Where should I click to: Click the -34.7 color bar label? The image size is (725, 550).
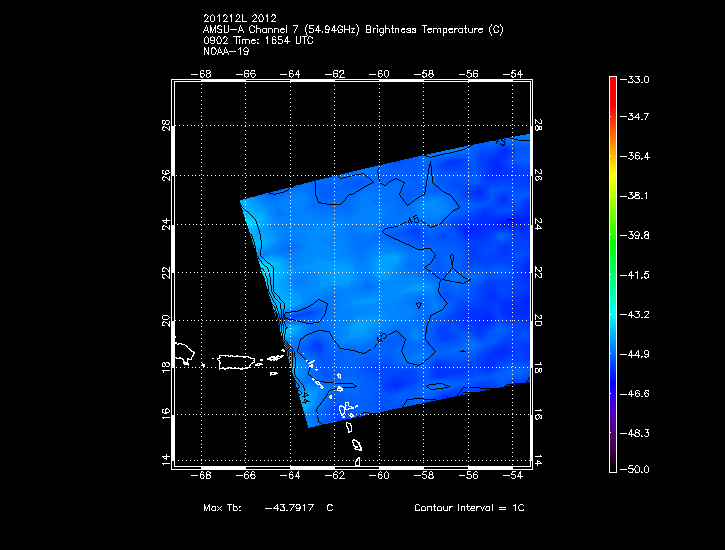634,116
